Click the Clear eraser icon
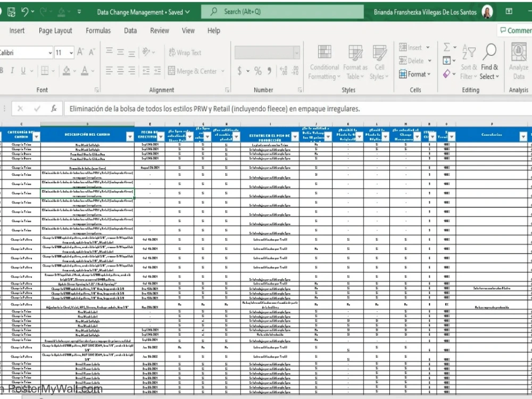532x399 pixels. click(446, 73)
